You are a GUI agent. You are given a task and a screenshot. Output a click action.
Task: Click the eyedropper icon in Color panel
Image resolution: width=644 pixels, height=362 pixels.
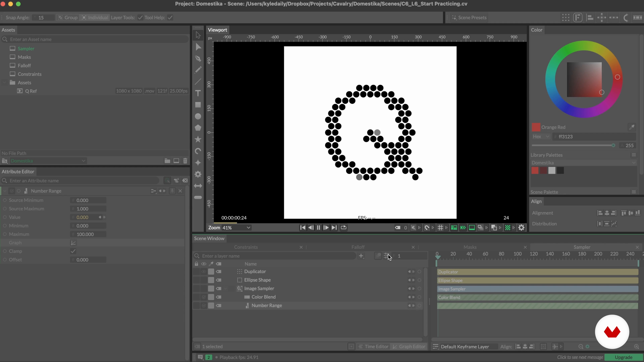[632, 127]
